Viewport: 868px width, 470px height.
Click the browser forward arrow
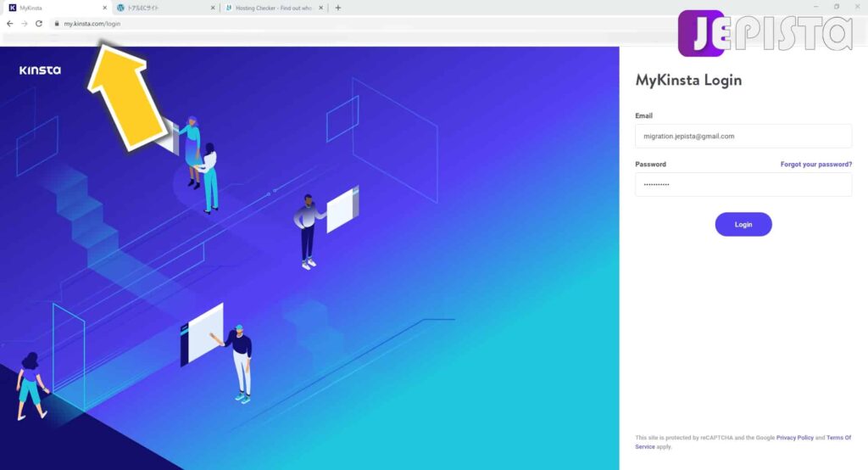coord(25,24)
